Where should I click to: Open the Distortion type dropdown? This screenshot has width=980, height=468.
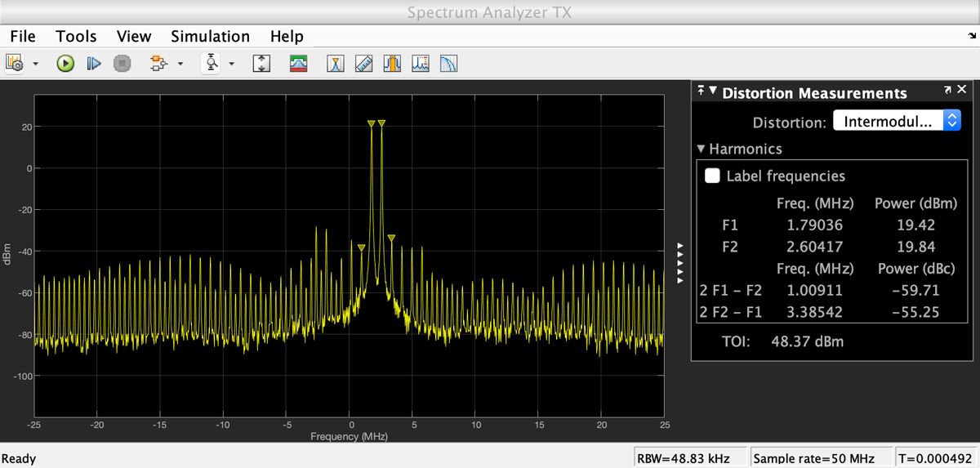(896, 122)
